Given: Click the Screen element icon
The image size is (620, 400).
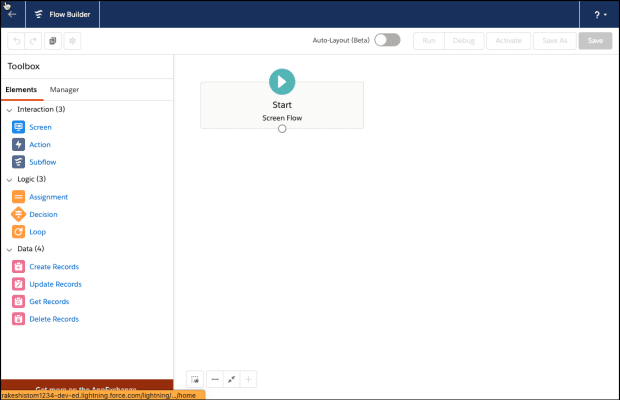Looking at the screenshot, I should click(x=18, y=127).
